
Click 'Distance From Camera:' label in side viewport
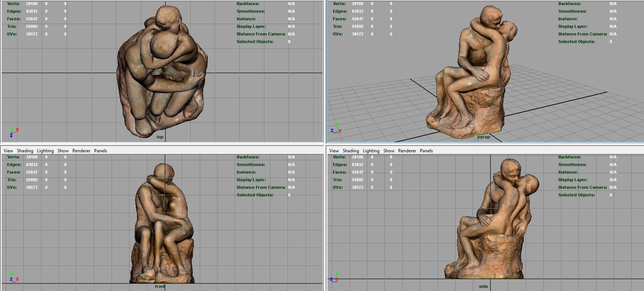pos(583,188)
